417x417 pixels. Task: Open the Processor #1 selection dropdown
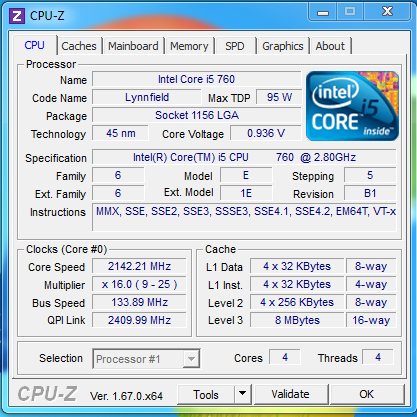(146, 359)
